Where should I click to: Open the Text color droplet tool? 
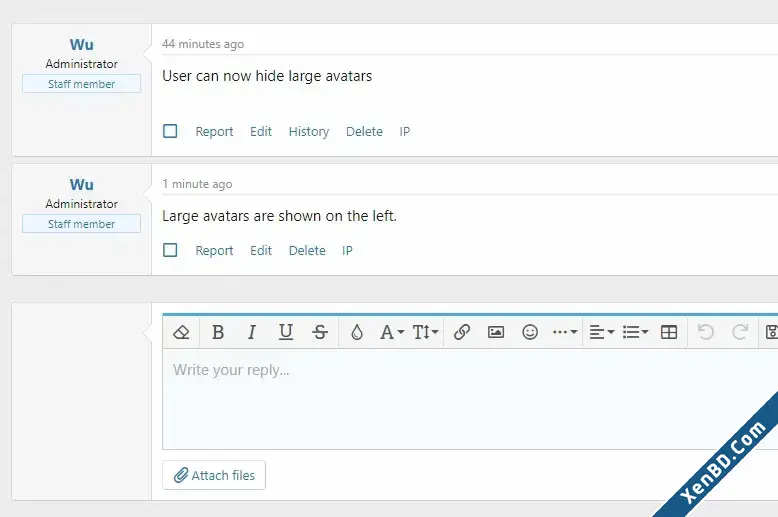coord(357,332)
